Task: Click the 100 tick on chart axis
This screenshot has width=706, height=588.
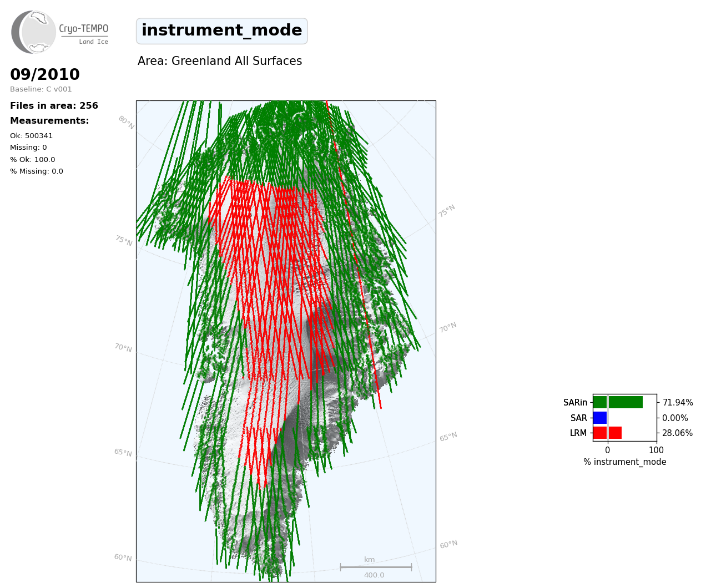Action: point(657,450)
